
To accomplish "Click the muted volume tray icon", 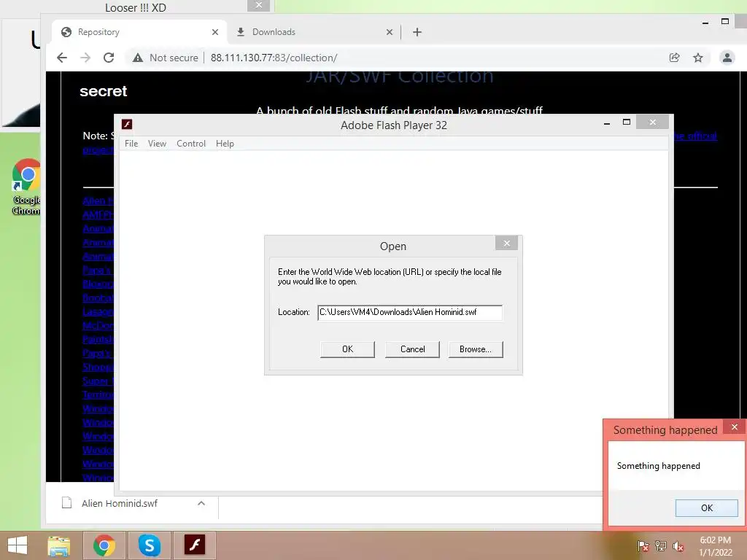I will [x=678, y=545].
